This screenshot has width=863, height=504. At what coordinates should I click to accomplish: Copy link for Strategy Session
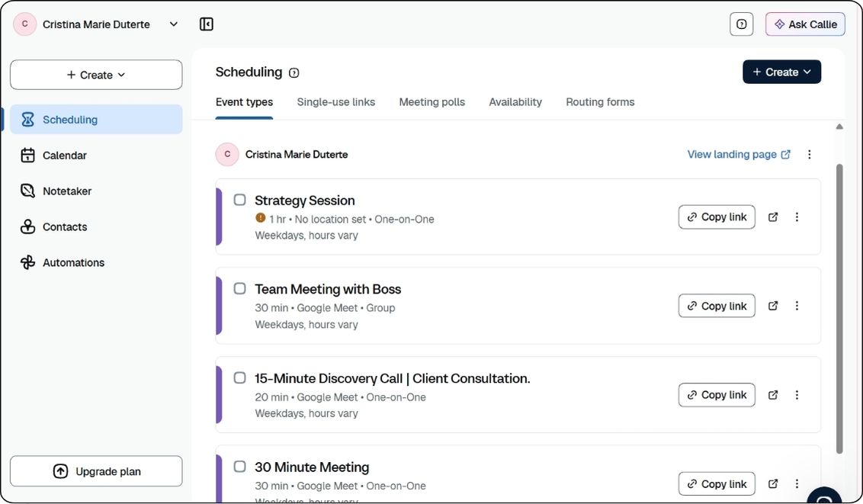point(717,217)
